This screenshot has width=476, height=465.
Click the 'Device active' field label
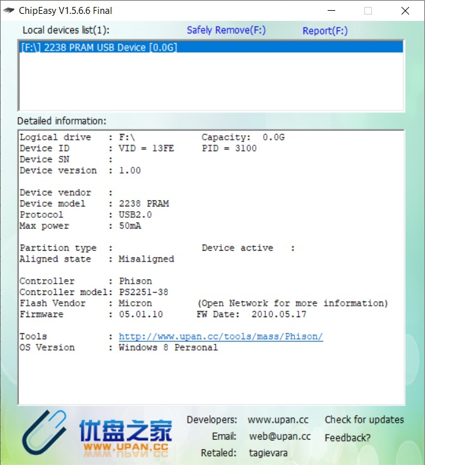point(237,248)
